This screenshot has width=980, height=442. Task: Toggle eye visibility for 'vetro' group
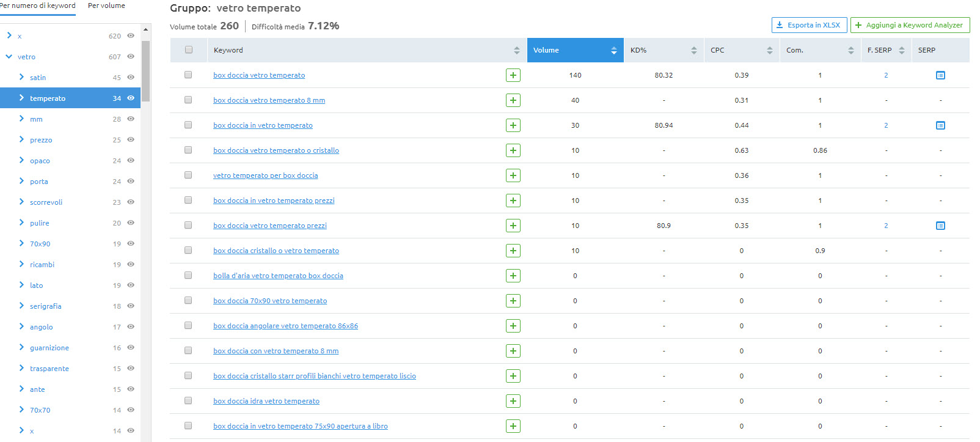pyautogui.click(x=131, y=56)
